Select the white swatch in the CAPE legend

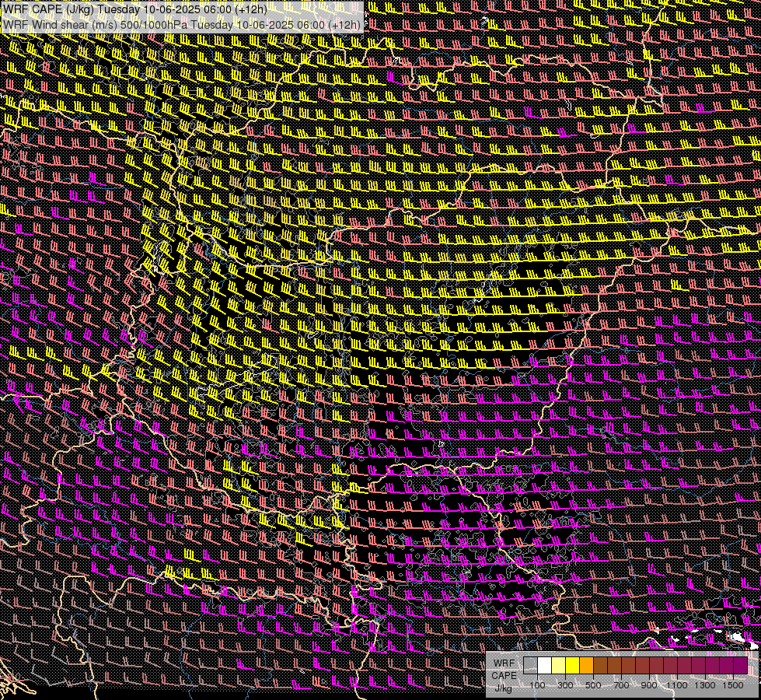(x=545, y=666)
